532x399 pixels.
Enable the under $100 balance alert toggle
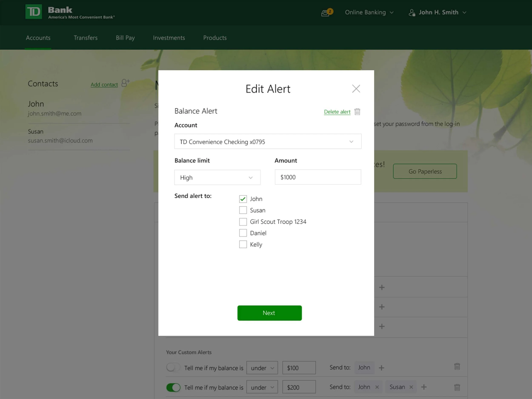173,368
